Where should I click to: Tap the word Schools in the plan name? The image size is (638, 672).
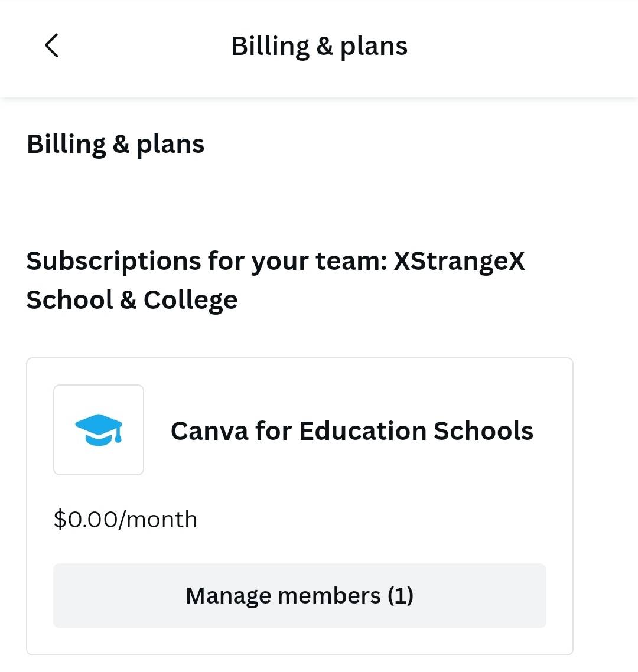click(x=483, y=430)
